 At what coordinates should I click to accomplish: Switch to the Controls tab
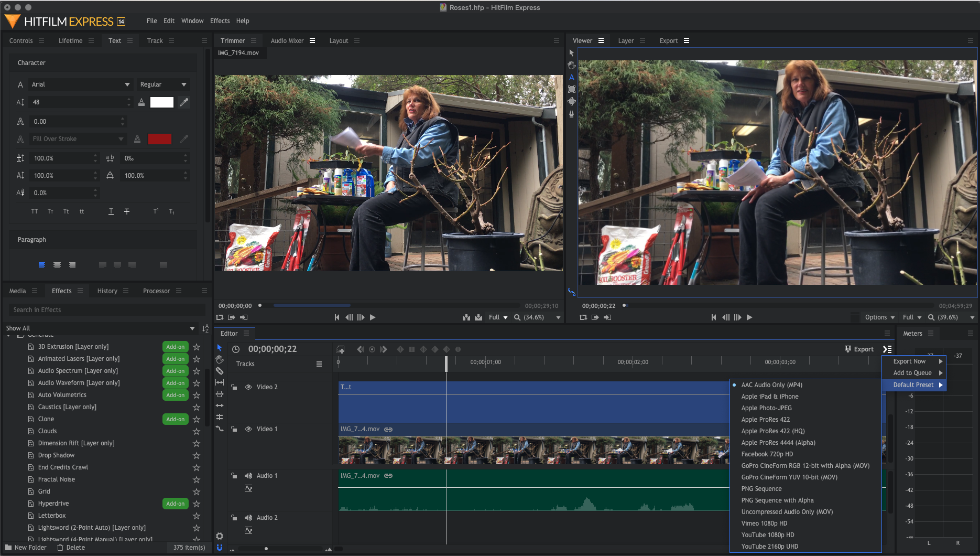(21, 41)
